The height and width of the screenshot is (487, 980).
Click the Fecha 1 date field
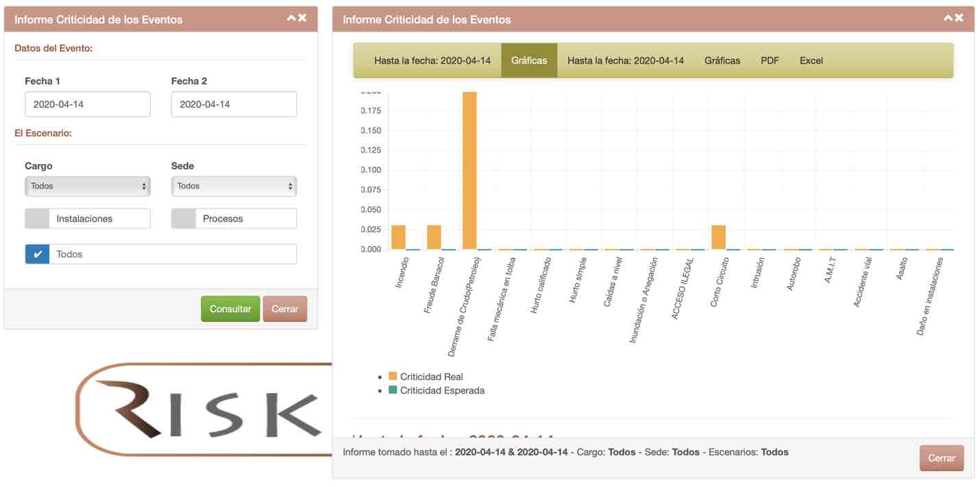point(87,104)
